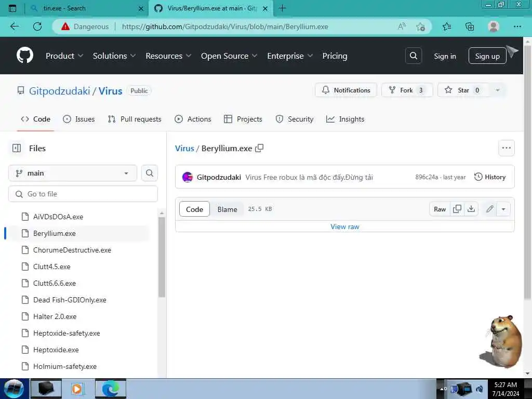Open a new browser tab

(x=282, y=8)
